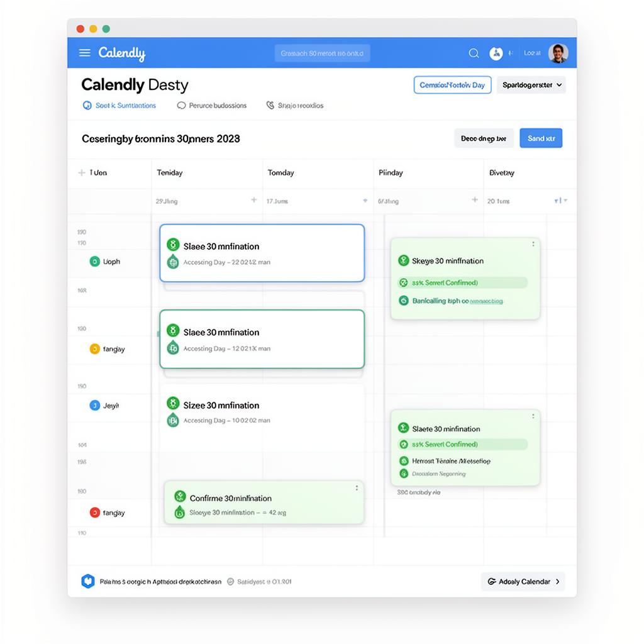644x644 pixels.
Task: Select the red fangay person badge
Action: tap(94, 513)
